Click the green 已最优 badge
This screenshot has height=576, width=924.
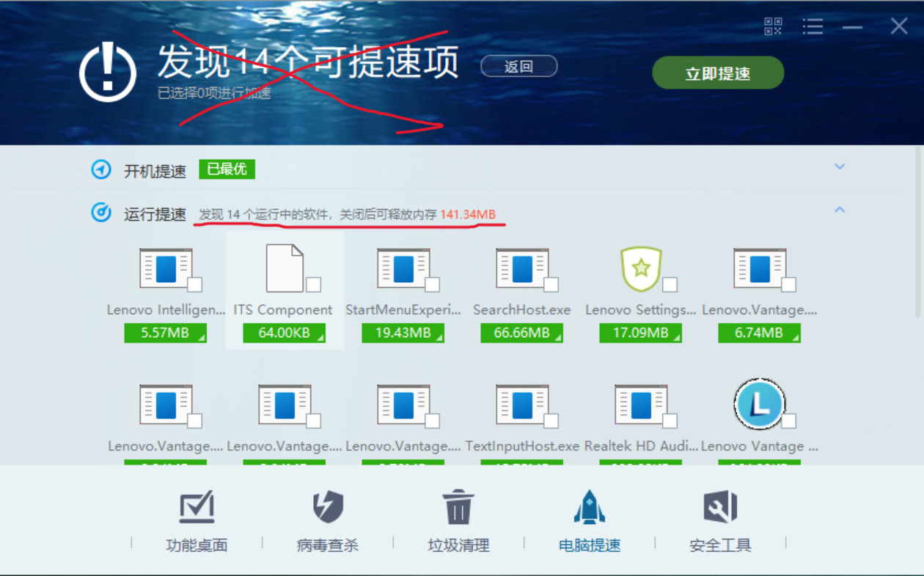click(227, 169)
